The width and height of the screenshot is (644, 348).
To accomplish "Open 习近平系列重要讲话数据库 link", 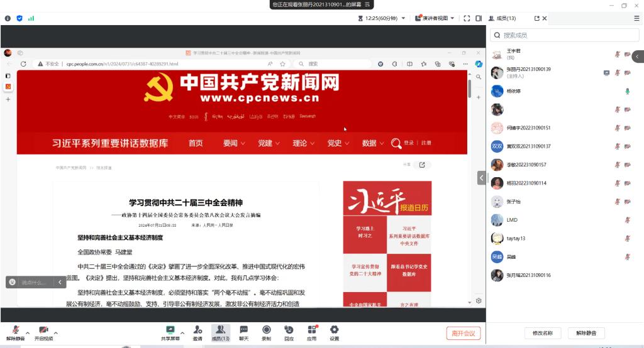I will 110,143.
